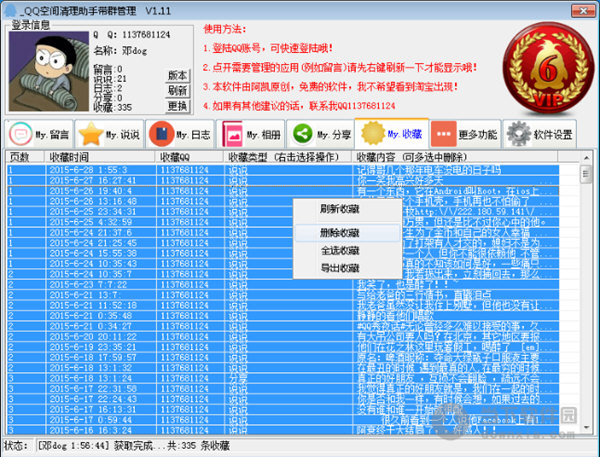Select the 分享 type row 2015-6-18 13:1:24
600x457 pixels.
click(x=283, y=378)
